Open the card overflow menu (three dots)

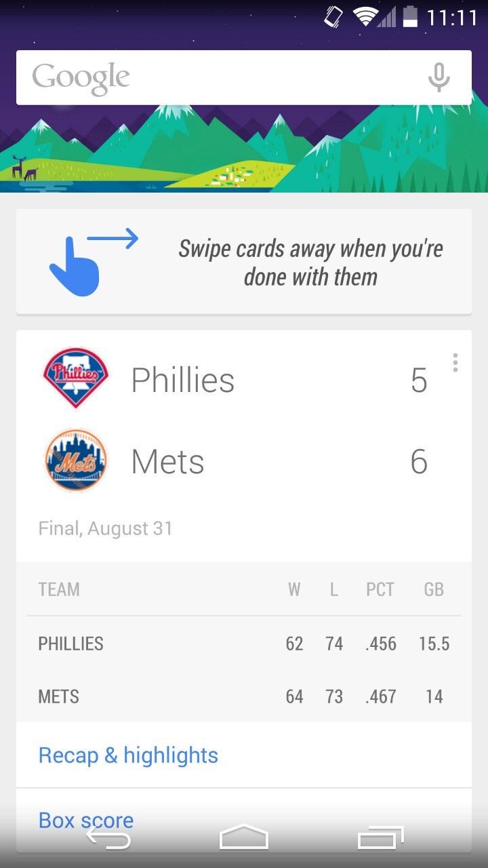coord(455,363)
